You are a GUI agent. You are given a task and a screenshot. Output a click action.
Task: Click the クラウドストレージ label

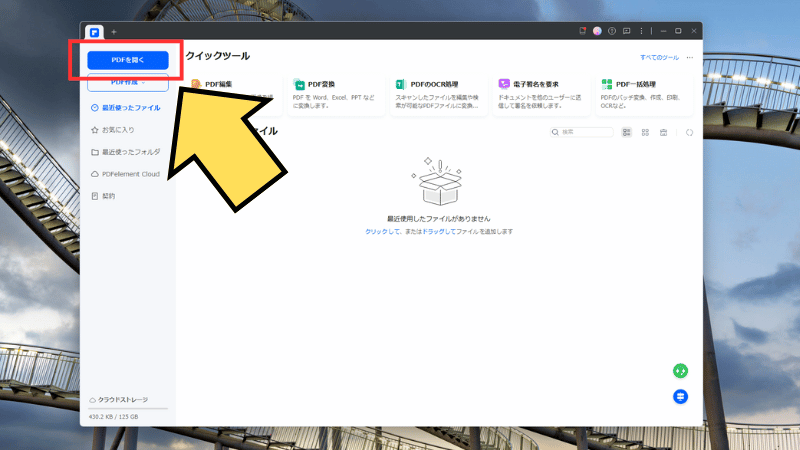(x=119, y=399)
